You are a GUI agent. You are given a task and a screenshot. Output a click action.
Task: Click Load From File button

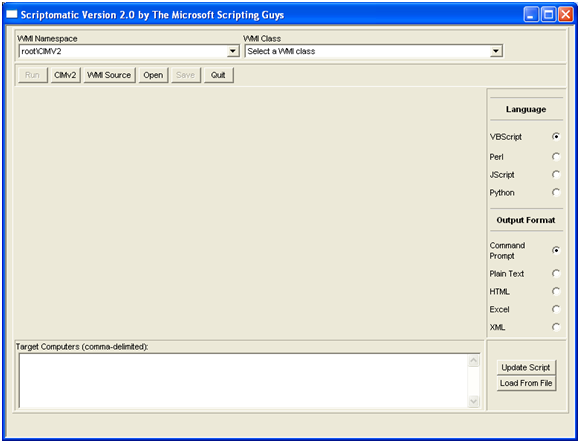(526, 383)
